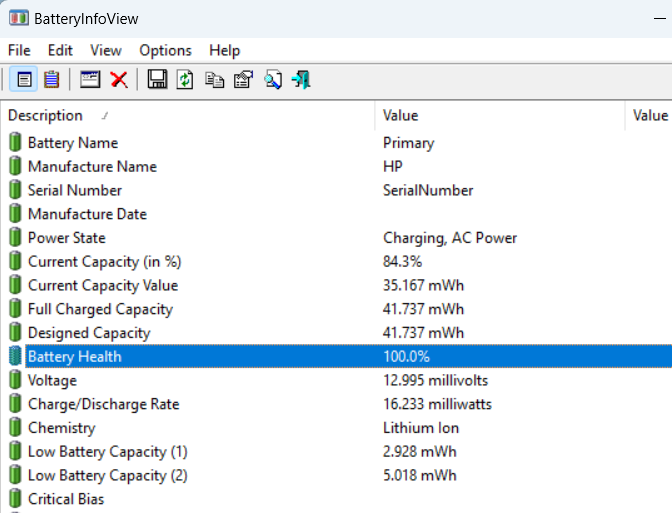Open the Properties toolbar icon
This screenshot has height=513, width=672.
[x=243, y=80]
